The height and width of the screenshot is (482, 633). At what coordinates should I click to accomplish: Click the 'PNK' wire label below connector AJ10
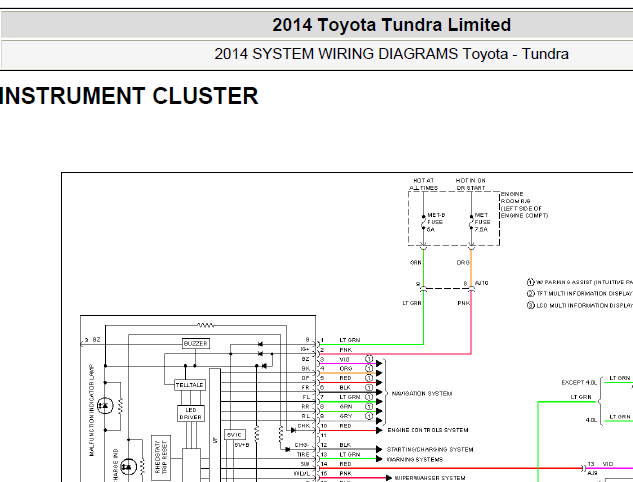(x=463, y=303)
